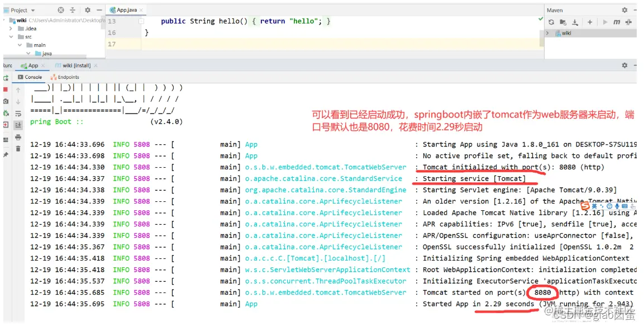Collapse the java folder
Image resolution: width=644 pixels, height=326 pixels.
point(28,54)
